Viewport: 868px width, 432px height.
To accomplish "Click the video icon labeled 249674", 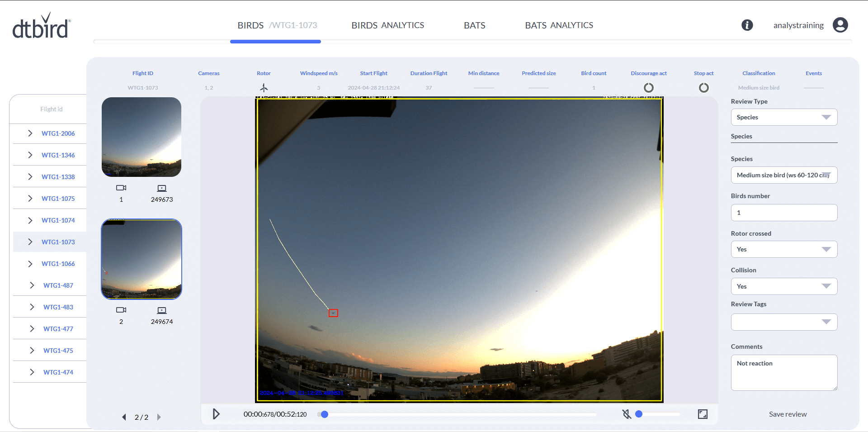I will click(162, 310).
